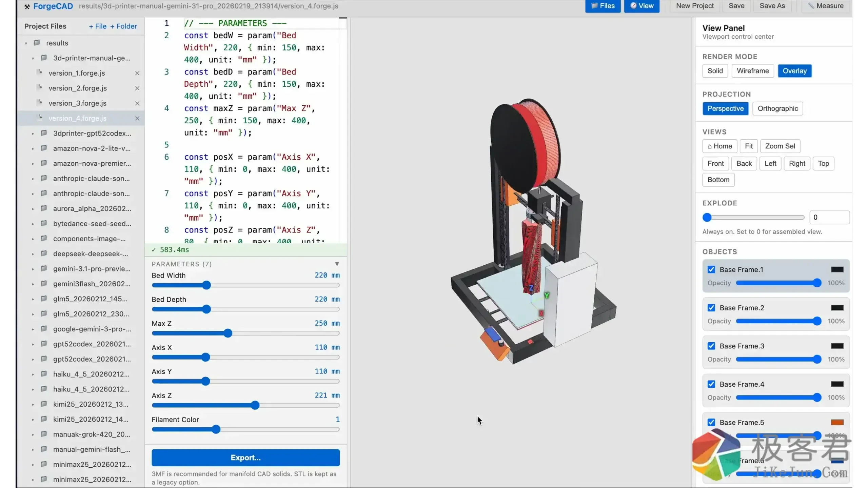Click the ForgeCAD logo icon
868x488 pixels.
27,6
